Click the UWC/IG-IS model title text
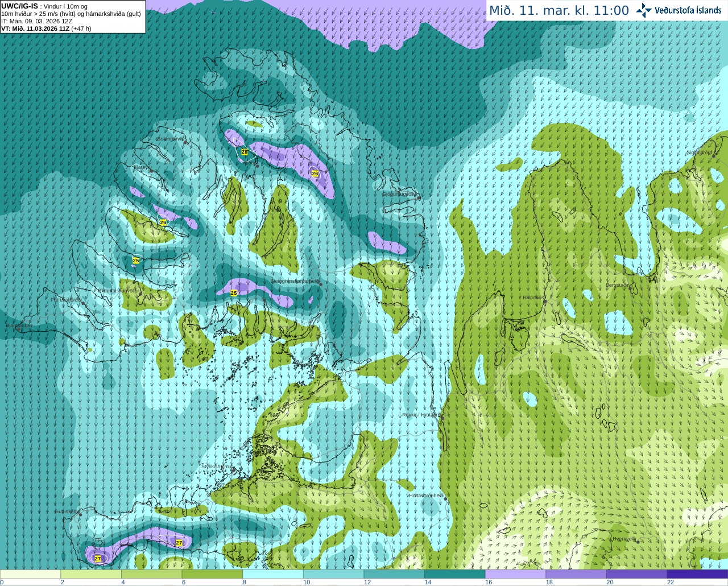Screen dimensions: 728x586 click(19, 6)
